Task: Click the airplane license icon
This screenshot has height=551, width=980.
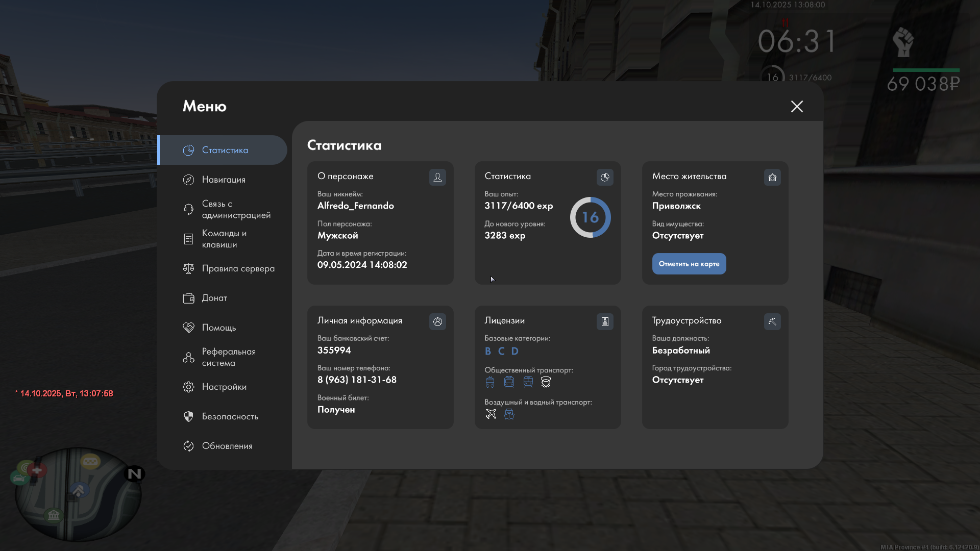Action: click(x=491, y=414)
